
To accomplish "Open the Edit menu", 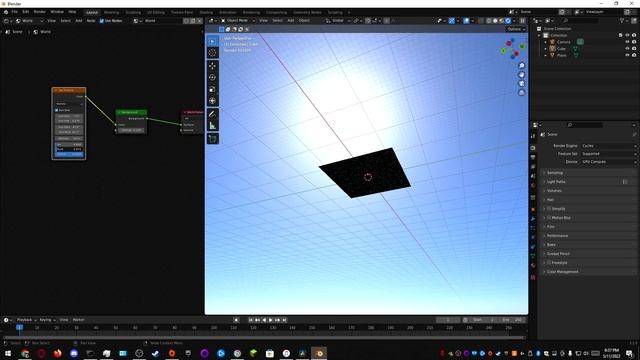I will click(x=25, y=12).
